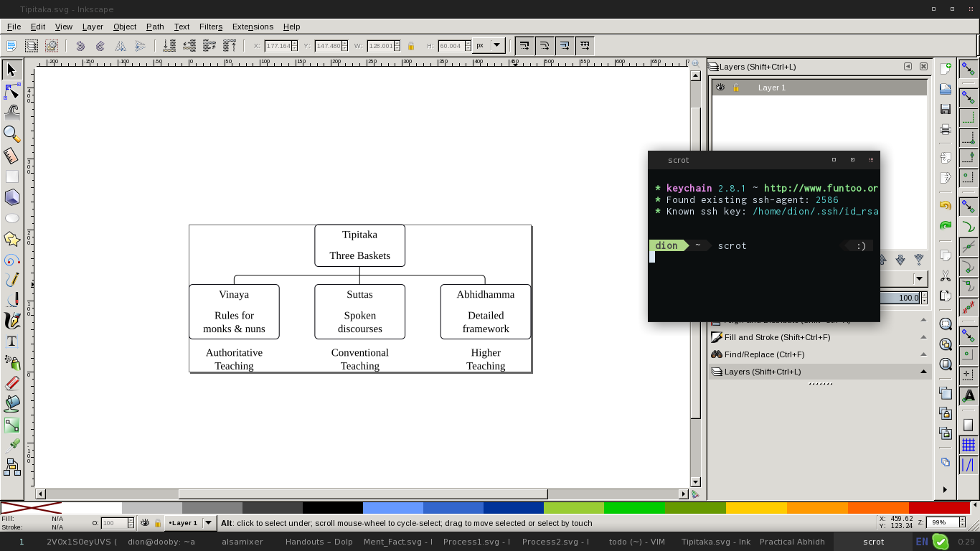Open the File menu
The image size is (980, 551).
14,27
